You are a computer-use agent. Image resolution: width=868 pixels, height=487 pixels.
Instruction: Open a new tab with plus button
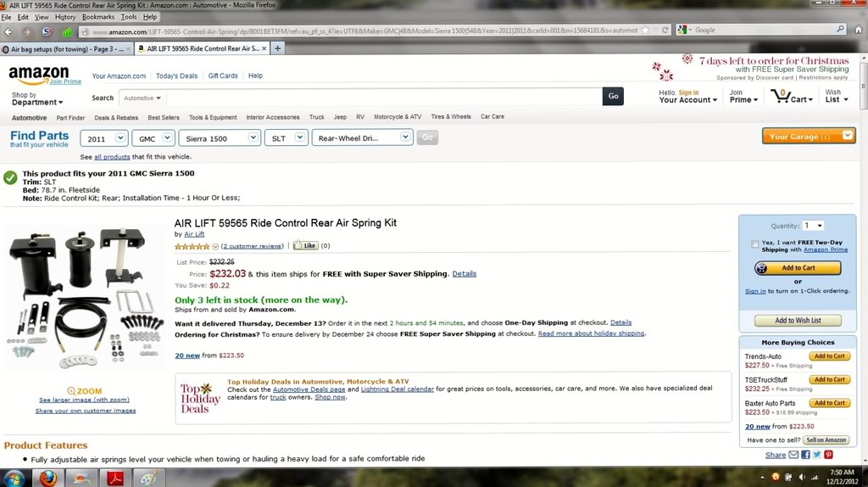[277, 48]
